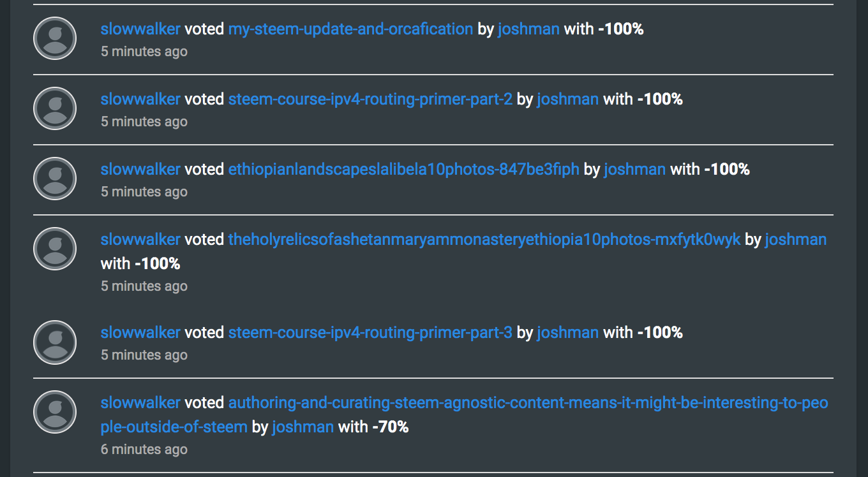Viewport: 868px width, 477px height.
Task: Click avatar icon beside ipv4-routing-primer-part-2 vote
Action: tap(55, 109)
